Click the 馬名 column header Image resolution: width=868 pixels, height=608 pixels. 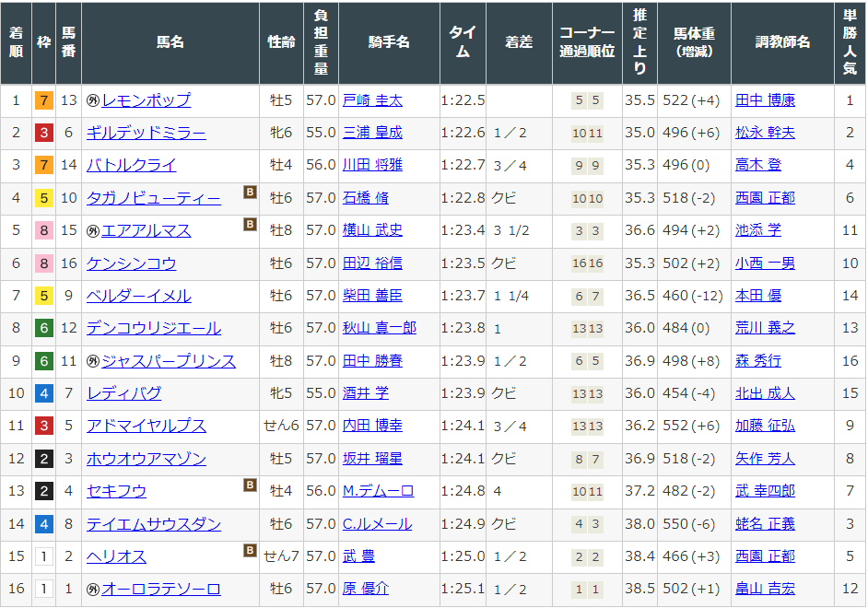(170, 42)
